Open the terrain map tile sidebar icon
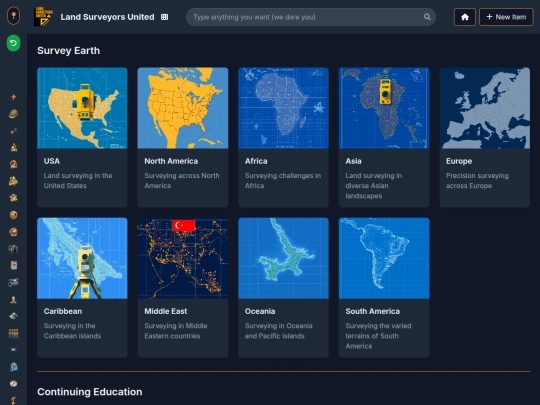 tap(13, 316)
